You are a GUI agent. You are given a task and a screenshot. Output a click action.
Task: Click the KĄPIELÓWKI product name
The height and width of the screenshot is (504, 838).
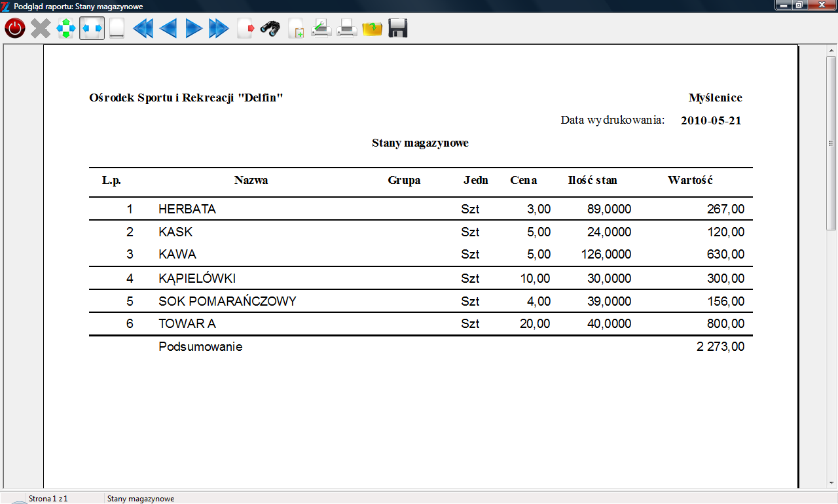coord(197,279)
